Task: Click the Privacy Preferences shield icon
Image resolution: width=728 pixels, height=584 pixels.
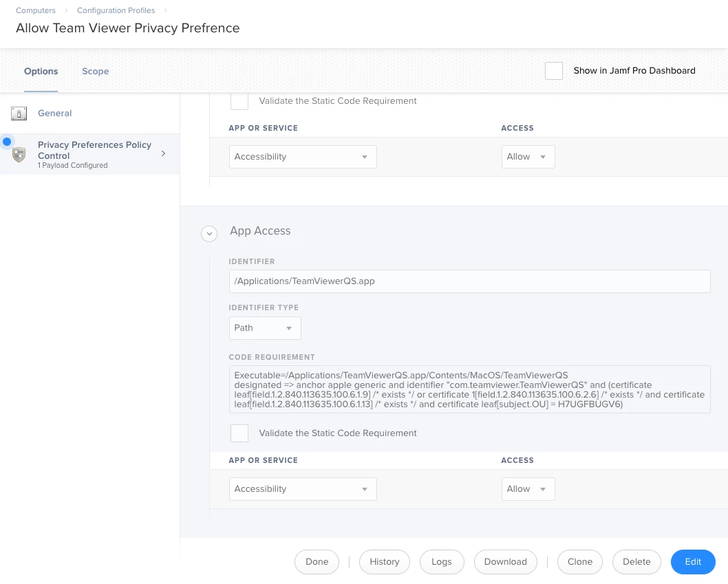Action: [x=19, y=155]
